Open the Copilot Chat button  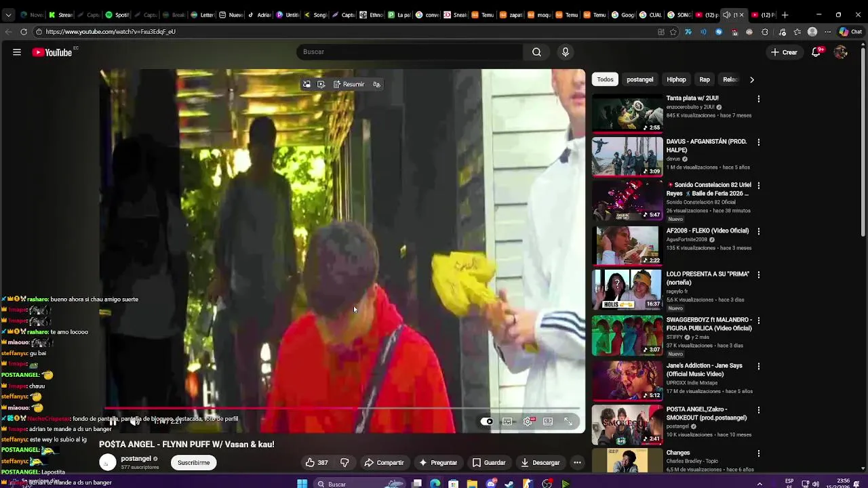(850, 32)
